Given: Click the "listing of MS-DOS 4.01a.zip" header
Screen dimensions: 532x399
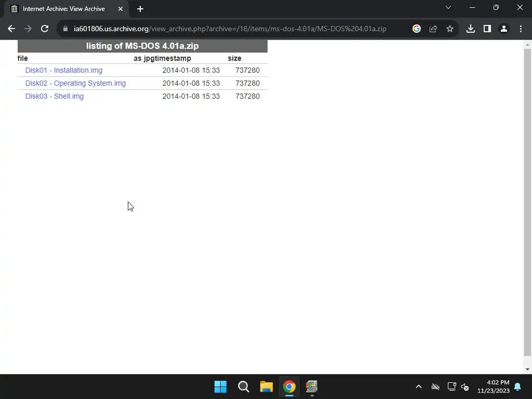Looking at the screenshot, I should (x=142, y=46).
